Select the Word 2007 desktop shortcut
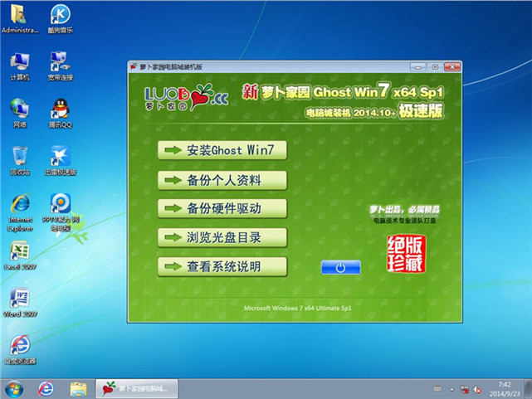 20,303
